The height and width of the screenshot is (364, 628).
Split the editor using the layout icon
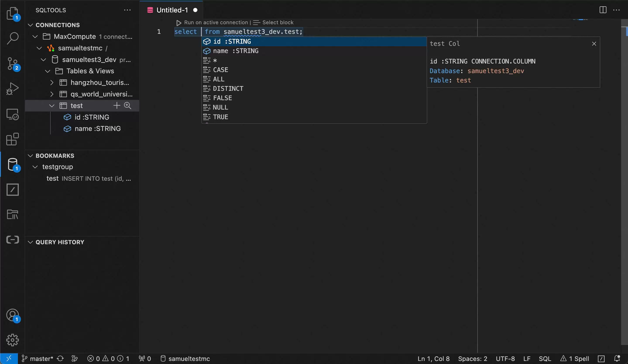pos(603,10)
